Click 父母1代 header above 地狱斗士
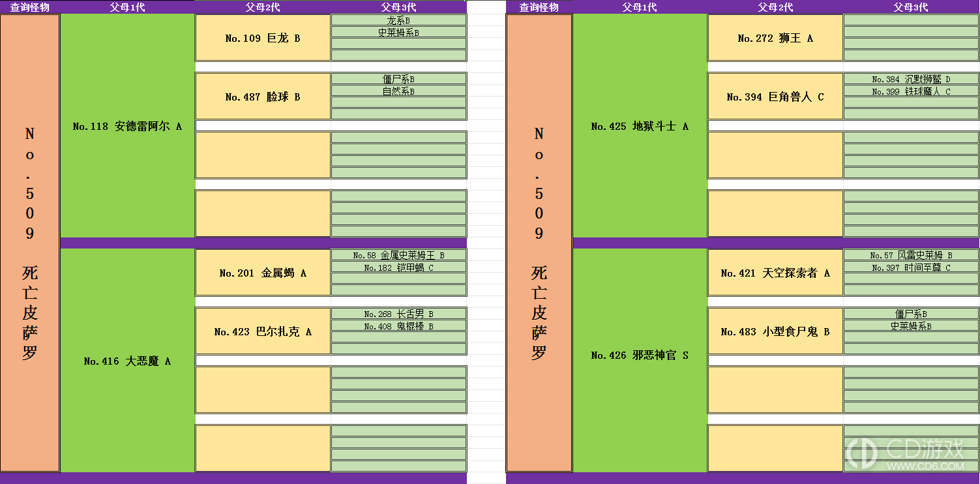The height and width of the screenshot is (484, 980). (640, 7)
